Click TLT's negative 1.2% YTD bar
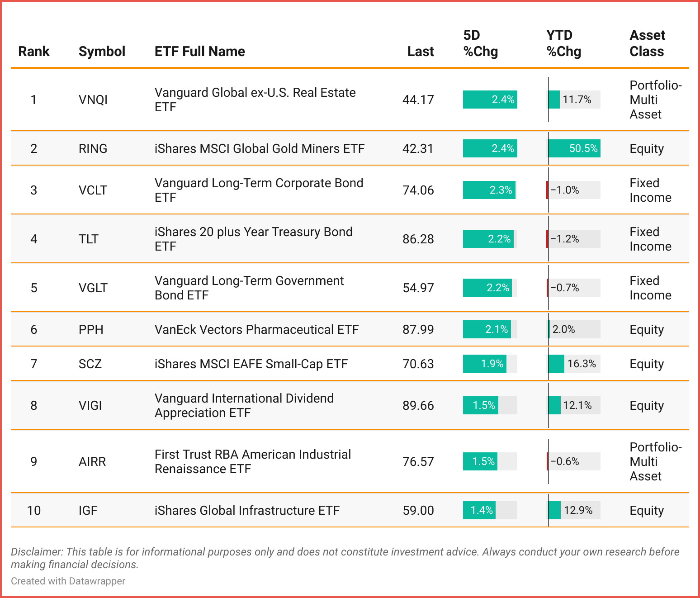The width and height of the screenshot is (700, 598). point(548,239)
